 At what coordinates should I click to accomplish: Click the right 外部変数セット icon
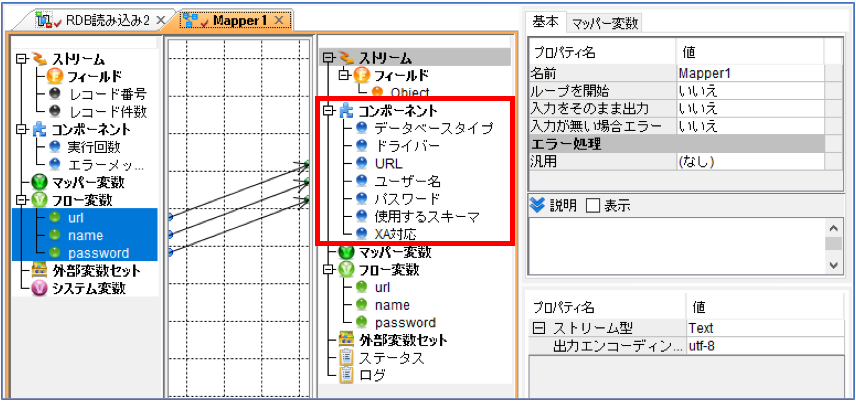pyautogui.click(x=346, y=340)
